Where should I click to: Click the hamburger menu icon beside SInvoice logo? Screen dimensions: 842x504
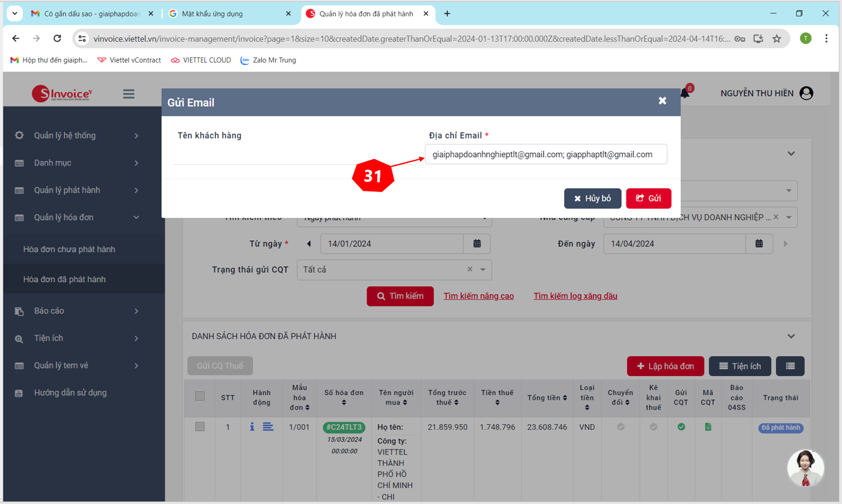pyautogui.click(x=129, y=94)
